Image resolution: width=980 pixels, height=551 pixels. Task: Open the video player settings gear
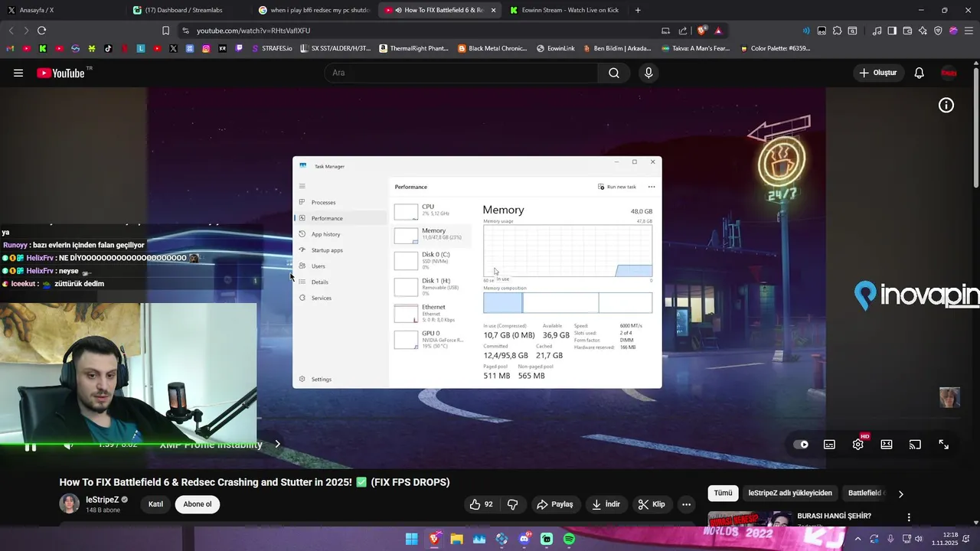tap(858, 445)
